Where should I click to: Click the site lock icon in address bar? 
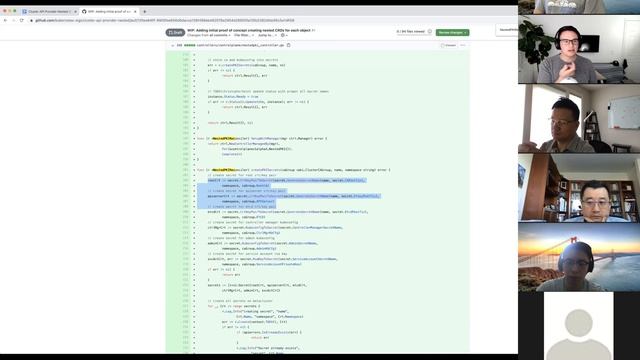coord(32,20)
